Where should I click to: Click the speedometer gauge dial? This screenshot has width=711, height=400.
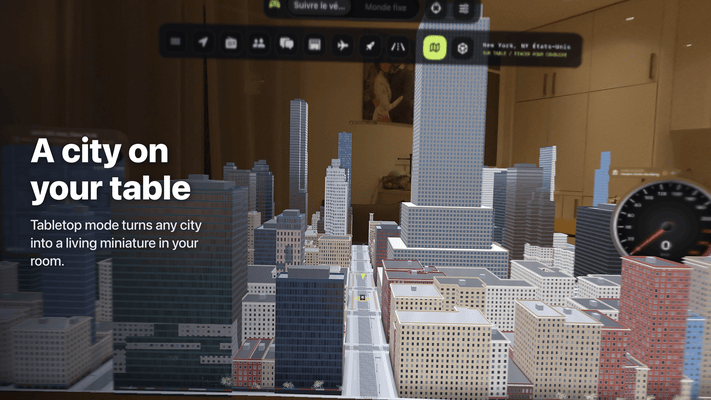[x=662, y=222]
